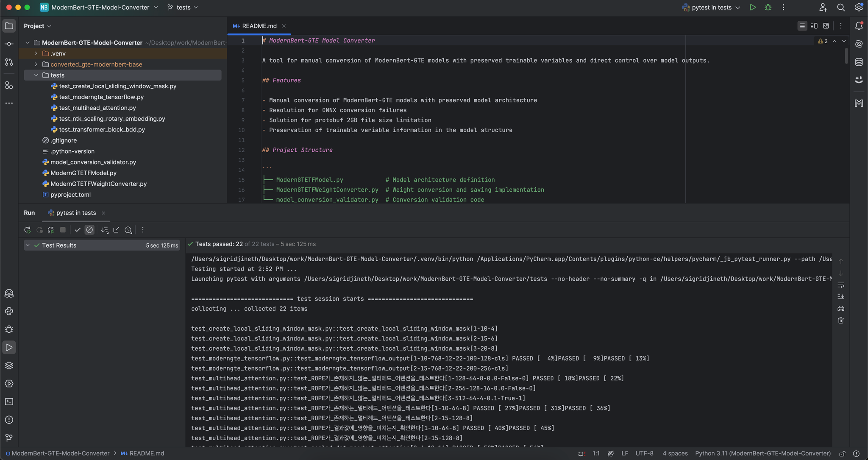
Task: Toggle auto-test rerun button
Action: click(x=51, y=230)
